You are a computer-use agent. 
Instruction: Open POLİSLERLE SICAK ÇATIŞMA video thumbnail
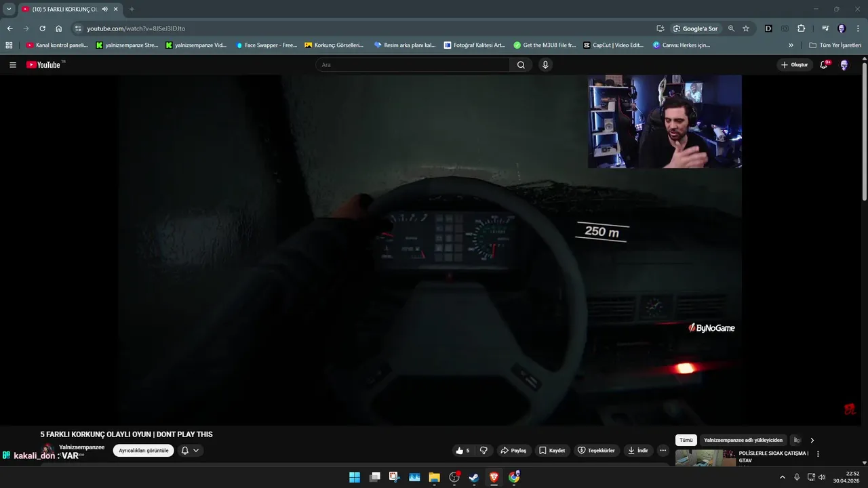click(x=705, y=457)
